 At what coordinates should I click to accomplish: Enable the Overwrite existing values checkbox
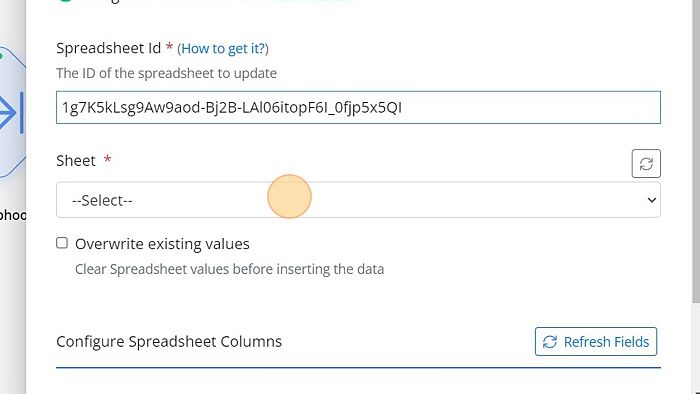pos(62,243)
